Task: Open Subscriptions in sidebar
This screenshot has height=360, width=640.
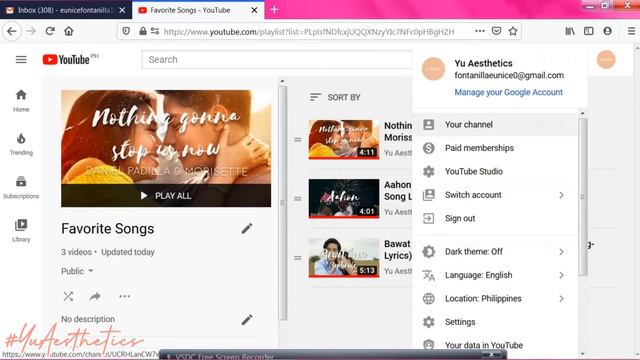Action: coord(21,187)
